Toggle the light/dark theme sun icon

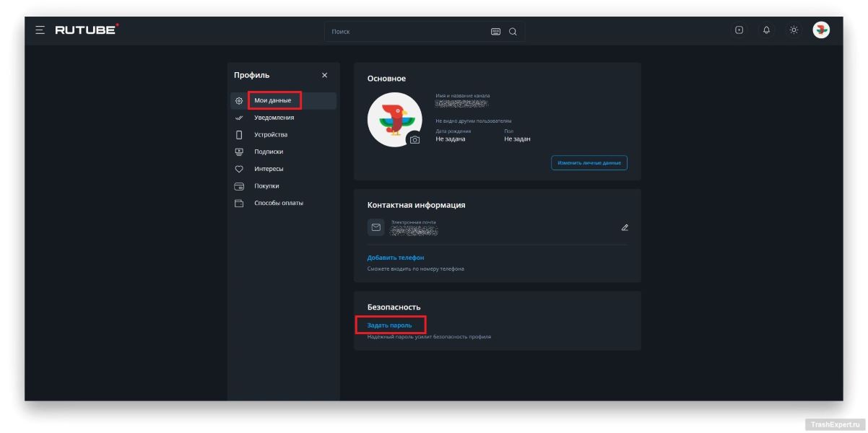click(794, 30)
